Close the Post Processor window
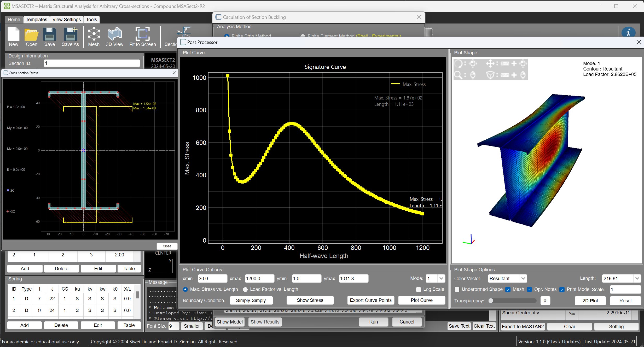644x347 pixels. coord(639,42)
